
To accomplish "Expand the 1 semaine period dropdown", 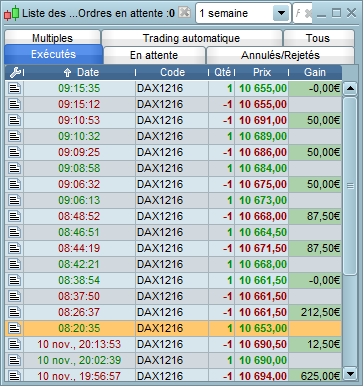I will pyautogui.click(x=281, y=13).
